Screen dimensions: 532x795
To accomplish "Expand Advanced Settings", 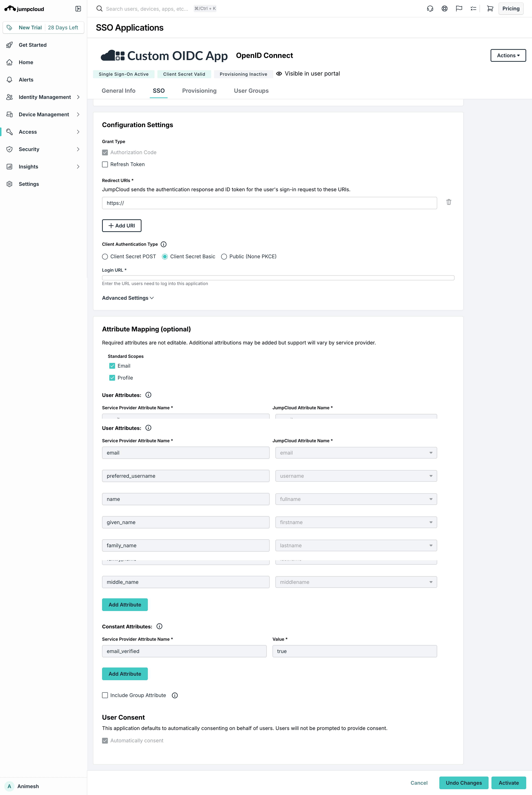I will (128, 298).
